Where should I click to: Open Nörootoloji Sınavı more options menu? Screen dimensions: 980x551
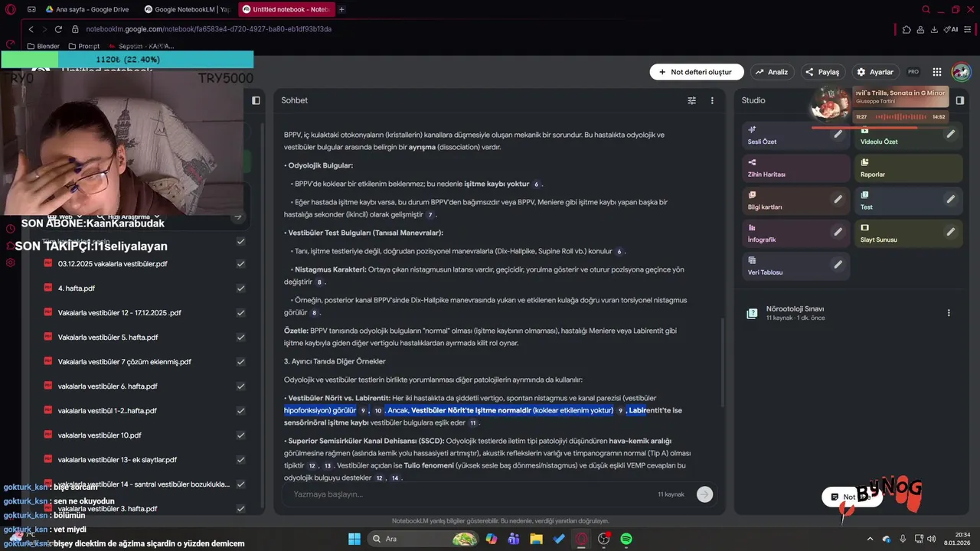point(949,313)
